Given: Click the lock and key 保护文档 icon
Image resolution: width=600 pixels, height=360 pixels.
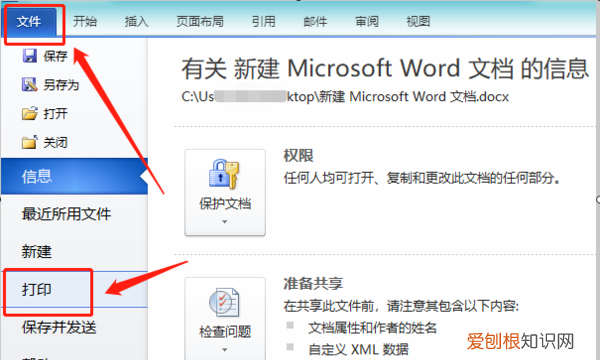Looking at the screenshot, I should pyautogui.click(x=225, y=174).
